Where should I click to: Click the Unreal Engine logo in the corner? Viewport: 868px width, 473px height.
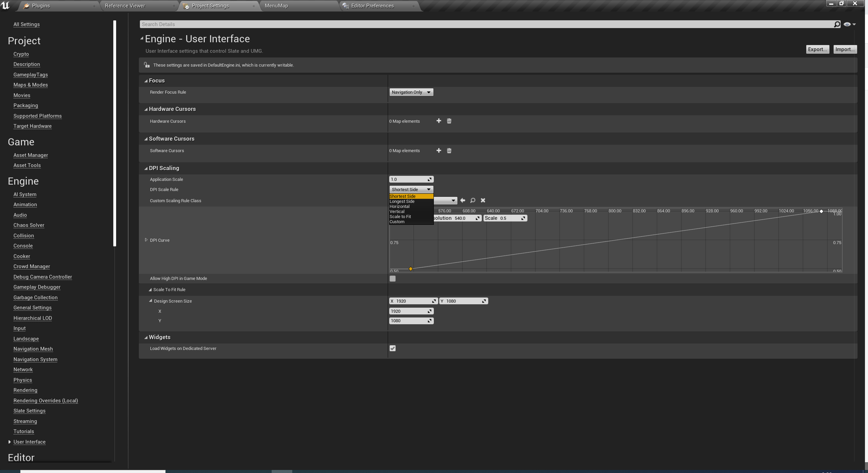(5, 5)
